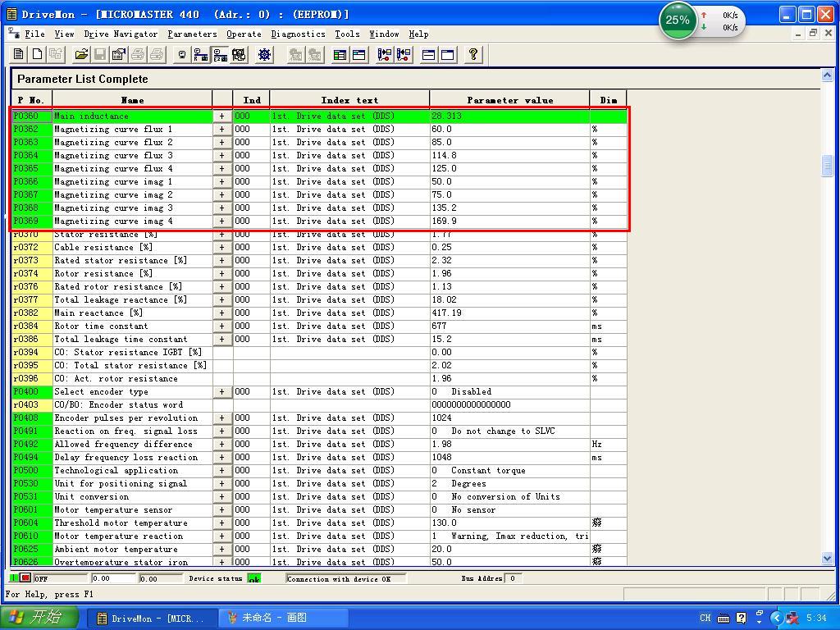The width and height of the screenshot is (840, 630).
Task: Expand index for P0360 Main inductance
Action: pyautogui.click(x=221, y=116)
